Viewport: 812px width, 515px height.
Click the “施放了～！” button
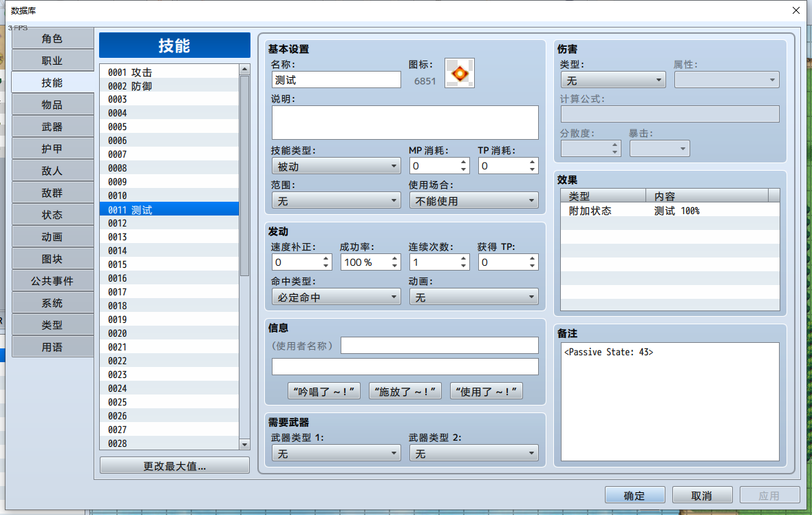coord(405,391)
